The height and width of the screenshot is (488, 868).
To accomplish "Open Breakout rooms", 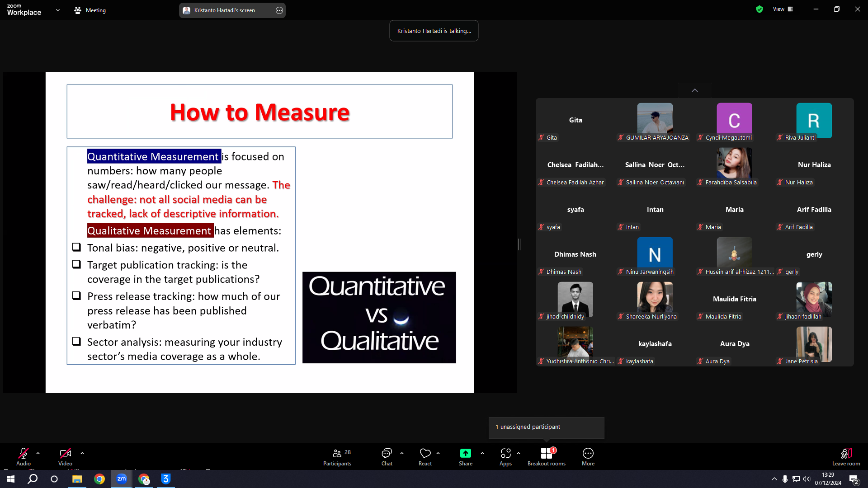I will point(547,457).
